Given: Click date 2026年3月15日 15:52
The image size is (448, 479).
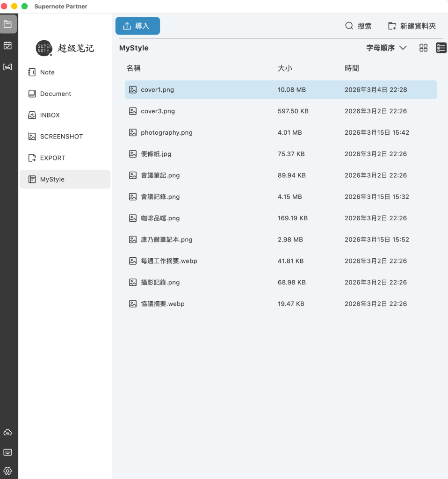Looking at the screenshot, I should [377, 239].
